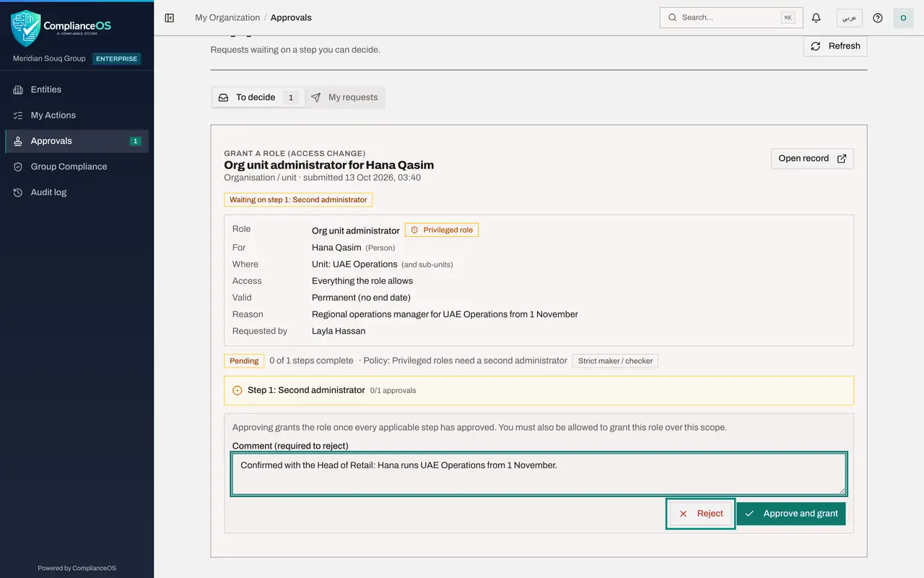Viewport: 924px width, 578px height.
Task: Click the search magnifier icon
Action: pyautogui.click(x=672, y=17)
